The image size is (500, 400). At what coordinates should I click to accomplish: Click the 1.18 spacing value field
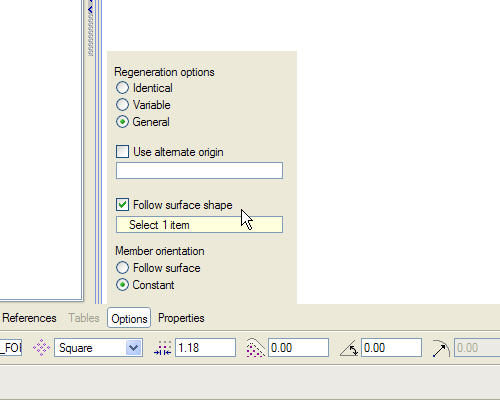[205, 348]
